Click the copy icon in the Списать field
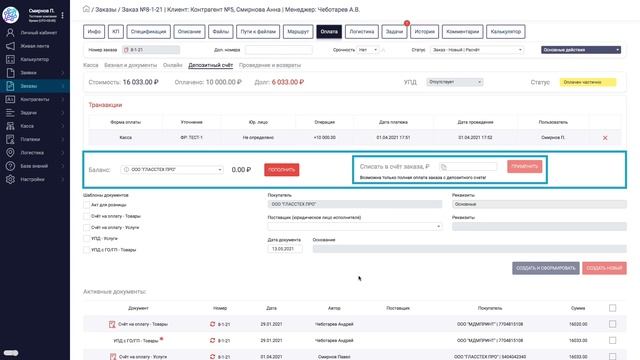 (444, 167)
